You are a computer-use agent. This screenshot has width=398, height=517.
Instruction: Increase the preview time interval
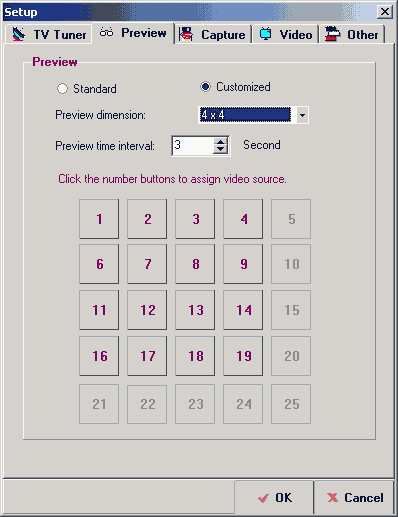coord(220,142)
